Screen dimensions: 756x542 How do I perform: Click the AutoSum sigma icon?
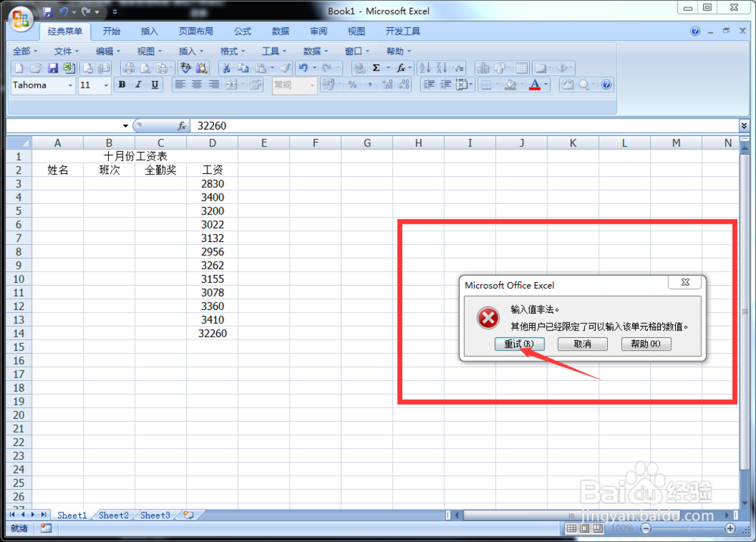tap(376, 68)
